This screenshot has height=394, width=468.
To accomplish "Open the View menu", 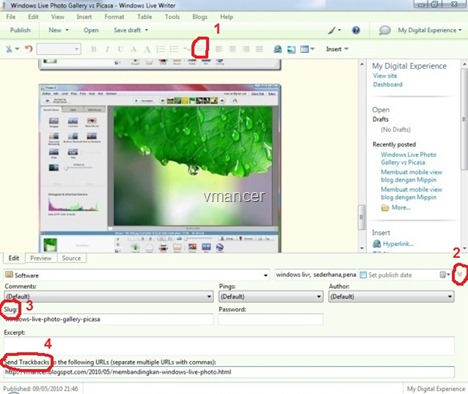I will [57, 17].
